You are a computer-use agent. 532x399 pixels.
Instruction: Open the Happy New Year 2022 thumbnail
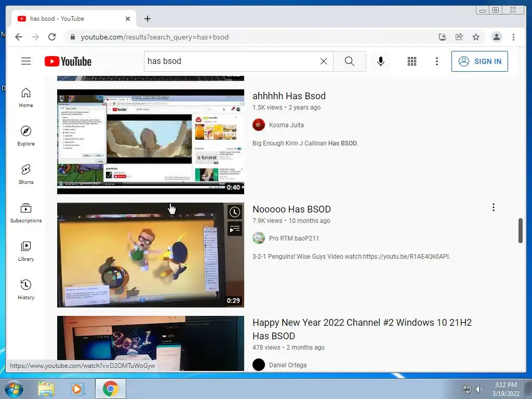pyautogui.click(x=150, y=343)
